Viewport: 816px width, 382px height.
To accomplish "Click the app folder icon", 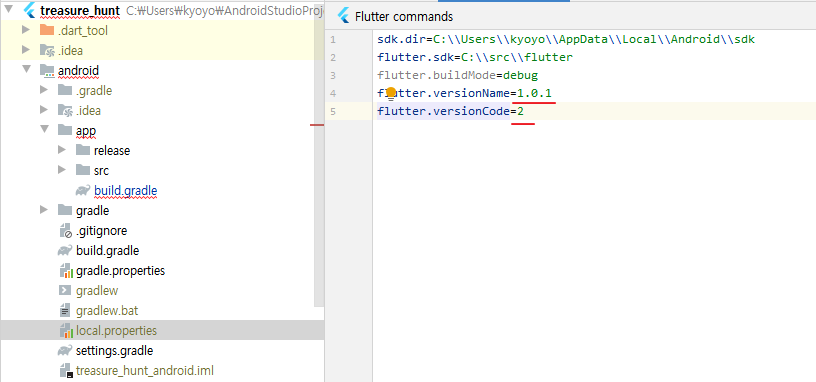I will click(x=65, y=130).
